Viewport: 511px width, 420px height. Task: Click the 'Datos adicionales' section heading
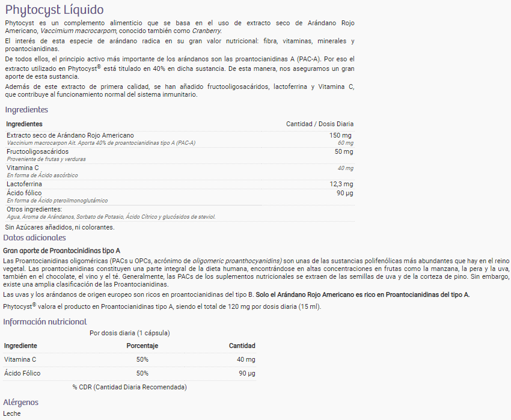point(34,237)
